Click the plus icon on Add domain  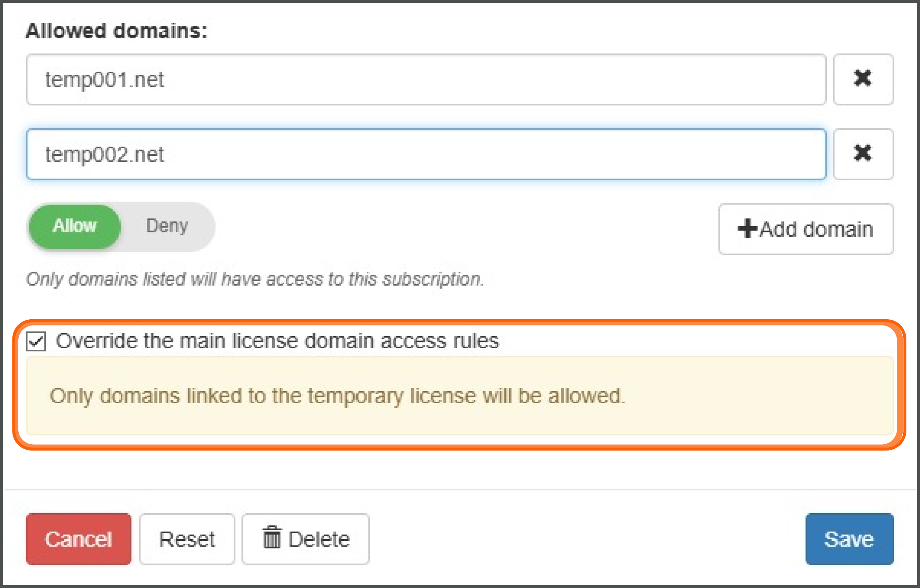[x=747, y=228]
